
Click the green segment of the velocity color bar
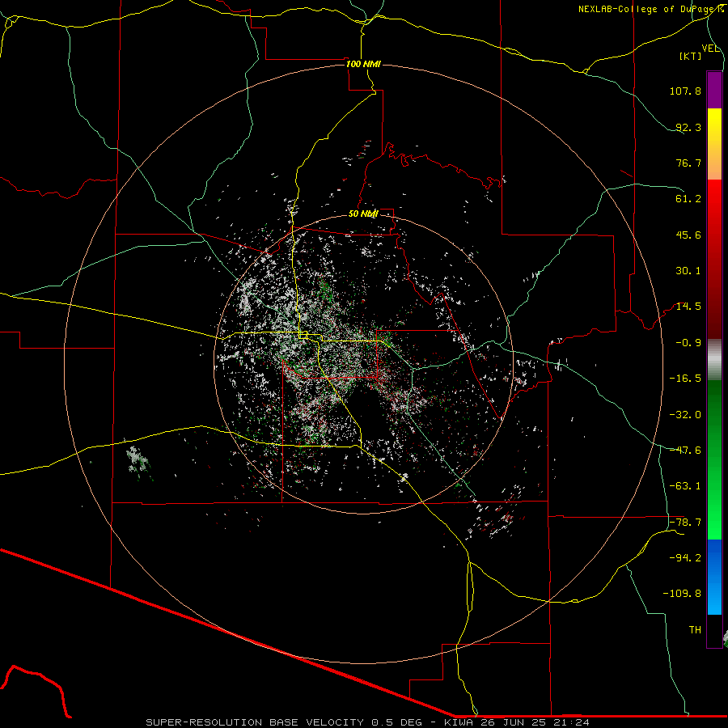pos(714,459)
